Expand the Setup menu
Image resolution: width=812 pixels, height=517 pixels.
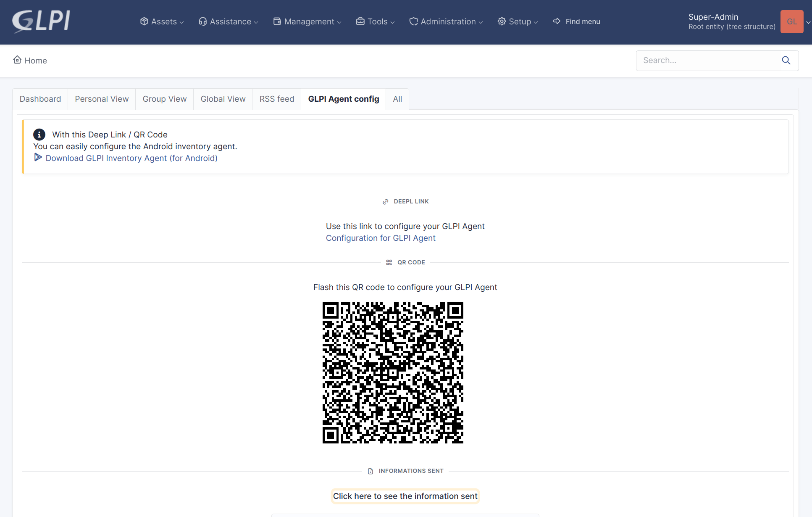pyautogui.click(x=518, y=21)
